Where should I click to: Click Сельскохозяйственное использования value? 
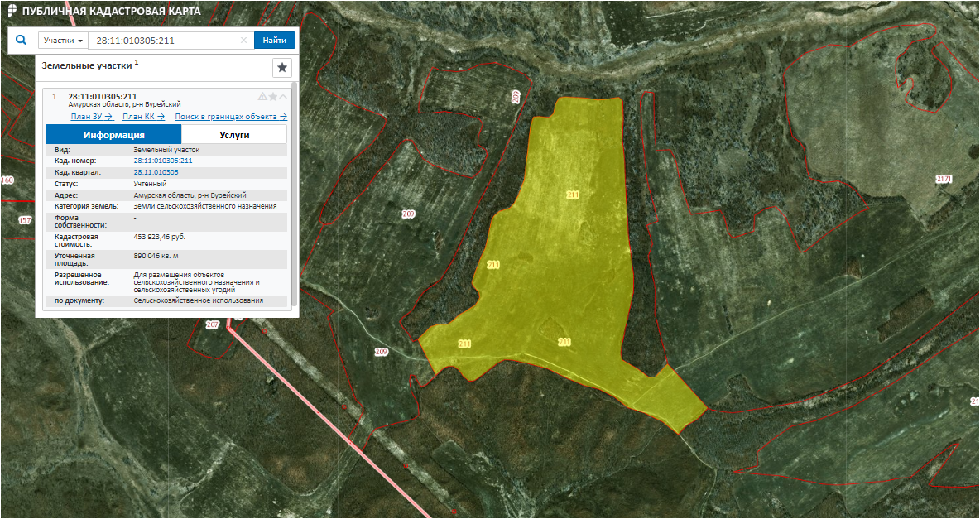click(199, 300)
